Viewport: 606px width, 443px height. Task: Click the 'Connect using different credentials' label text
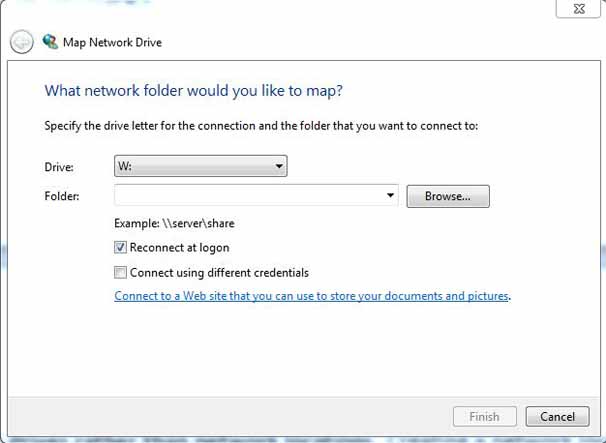coord(219,272)
